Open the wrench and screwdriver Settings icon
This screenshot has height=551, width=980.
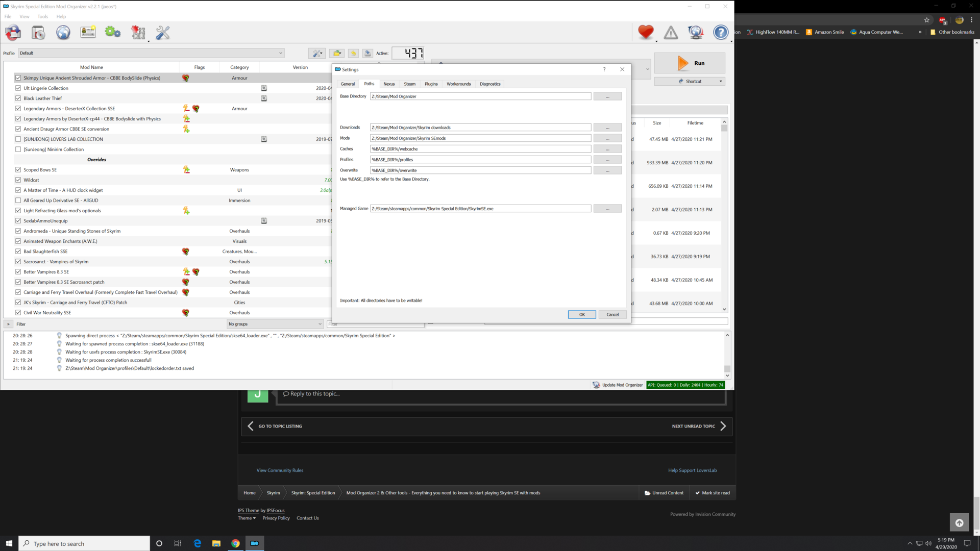[x=163, y=33]
